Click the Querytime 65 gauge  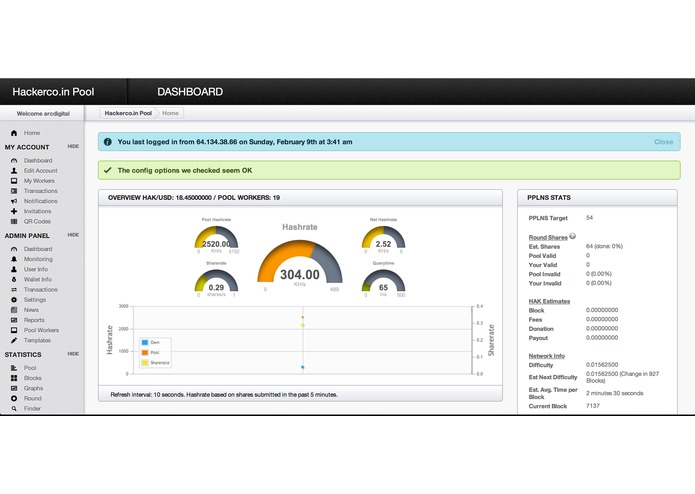coord(383,281)
